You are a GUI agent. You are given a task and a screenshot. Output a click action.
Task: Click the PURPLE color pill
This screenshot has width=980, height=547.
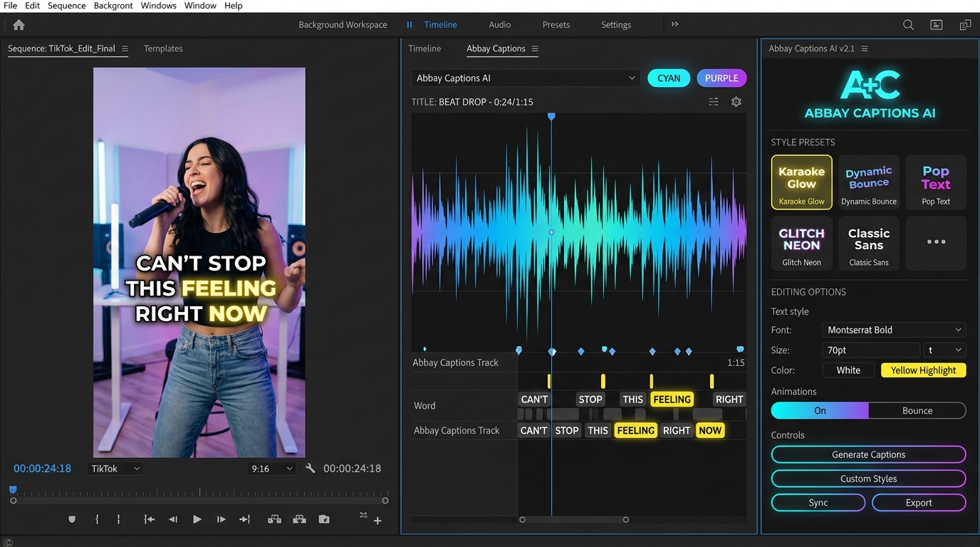(x=721, y=78)
